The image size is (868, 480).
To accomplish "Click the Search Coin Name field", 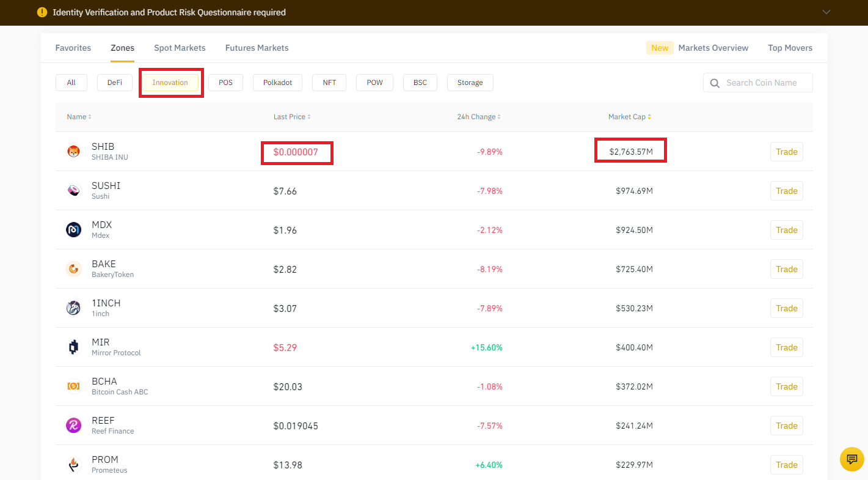I will click(x=758, y=83).
